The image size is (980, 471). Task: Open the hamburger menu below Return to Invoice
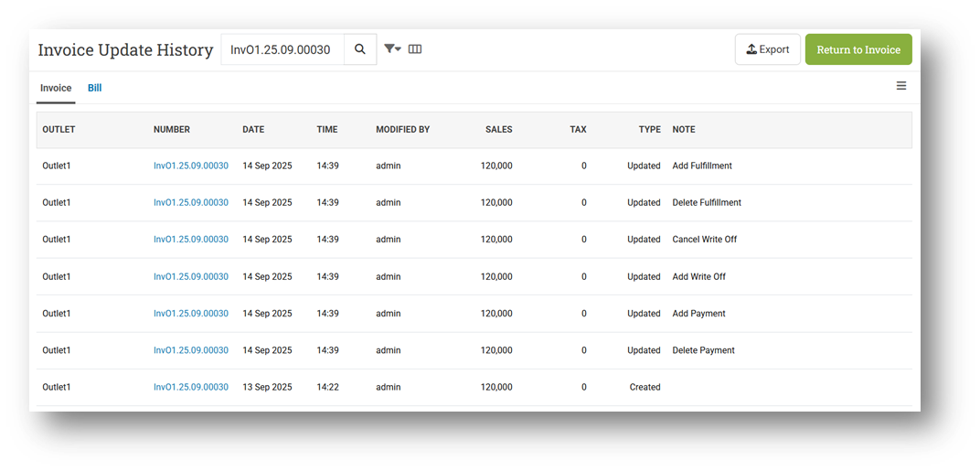[x=901, y=86]
